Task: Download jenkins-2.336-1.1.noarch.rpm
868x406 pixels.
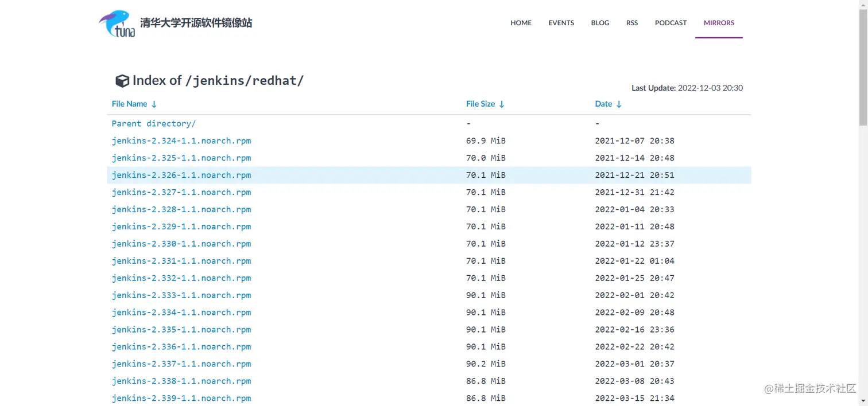Action: click(x=181, y=347)
